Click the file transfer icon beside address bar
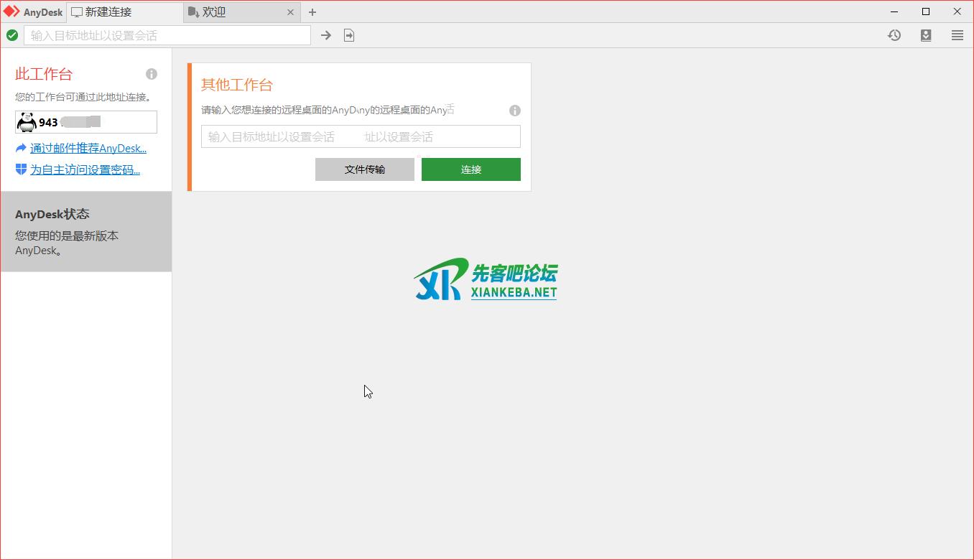Viewport: 974px width, 560px height. coord(349,35)
